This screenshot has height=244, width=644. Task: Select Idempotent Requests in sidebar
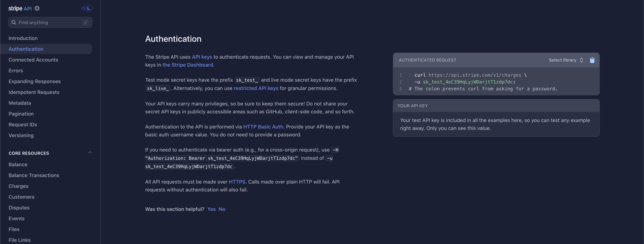pos(34,92)
